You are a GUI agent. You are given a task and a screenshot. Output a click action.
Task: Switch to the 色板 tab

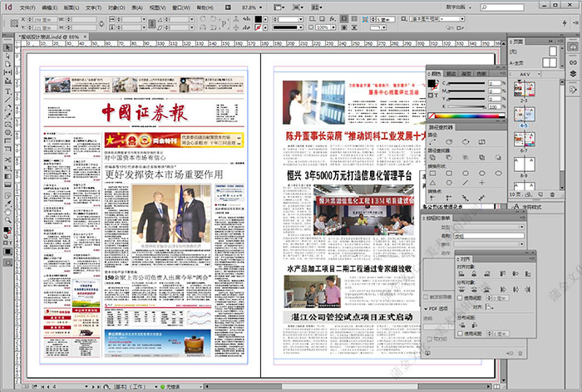(481, 74)
